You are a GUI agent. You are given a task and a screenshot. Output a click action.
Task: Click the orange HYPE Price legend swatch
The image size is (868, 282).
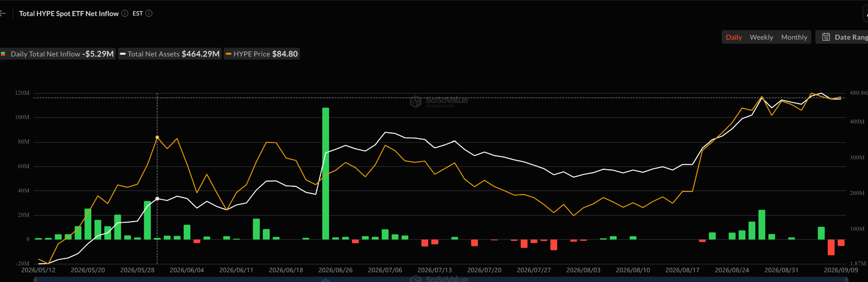[x=229, y=54]
